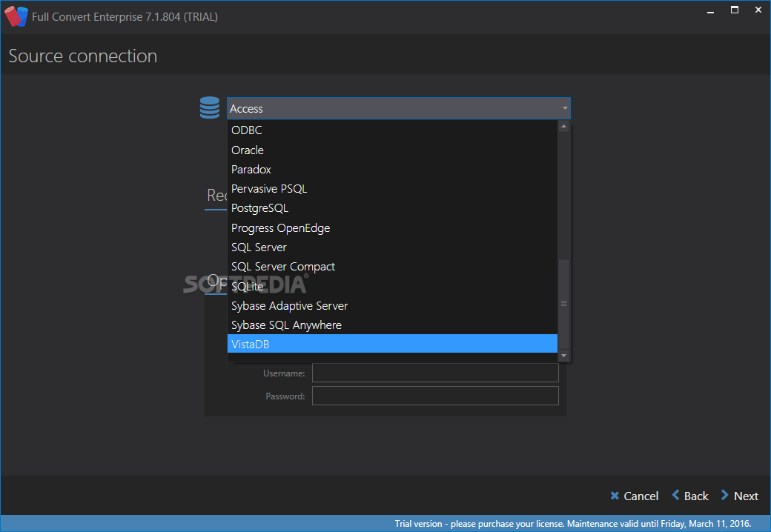771x532 pixels.
Task: Click the trial version purchase notice
Action: click(x=573, y=524)
